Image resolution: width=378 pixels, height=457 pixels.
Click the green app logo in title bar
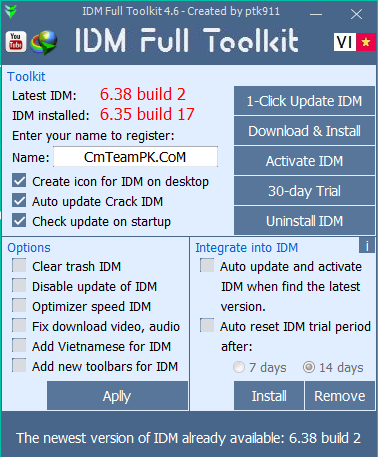[11, 11]
